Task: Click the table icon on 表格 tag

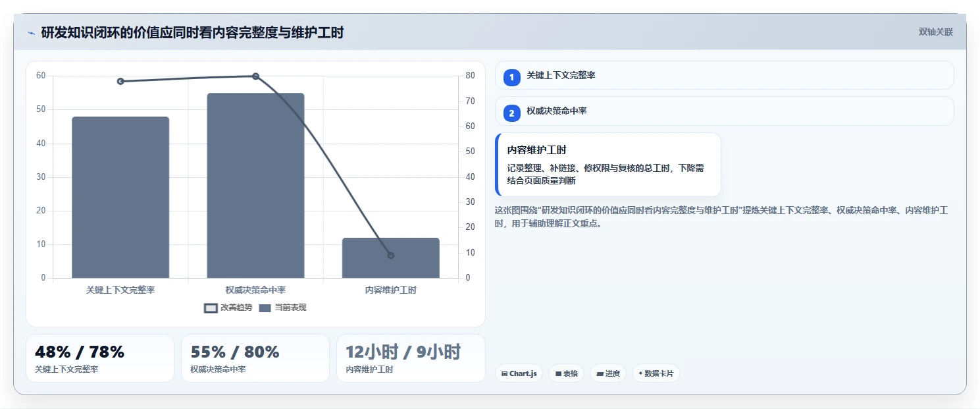Action: [x=558, y=373]
